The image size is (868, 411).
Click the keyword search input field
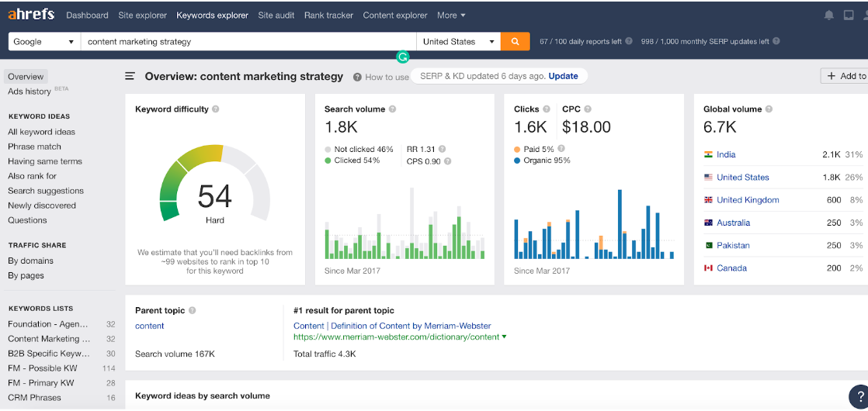[x=248, y=42]
